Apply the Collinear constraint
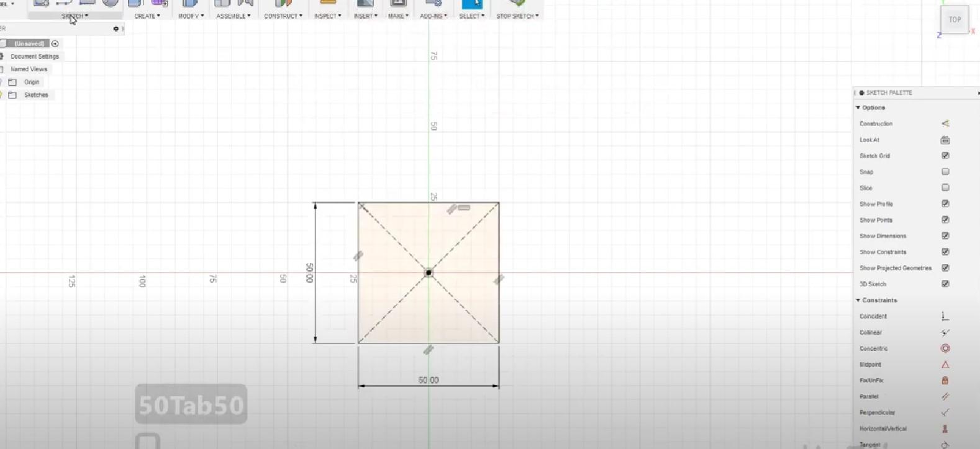 pos(945,332)
